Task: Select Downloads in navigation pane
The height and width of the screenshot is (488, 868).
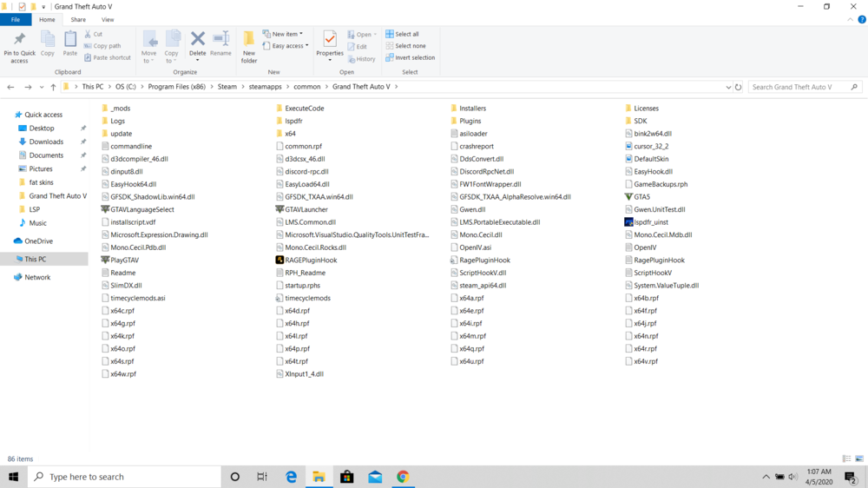Action: pyautogui.click(x=46, y=142)
